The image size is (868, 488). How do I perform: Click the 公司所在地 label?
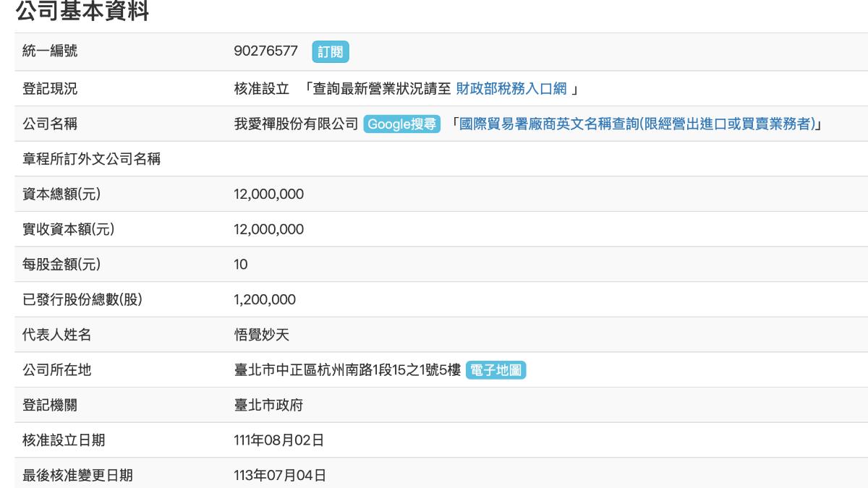57,370
